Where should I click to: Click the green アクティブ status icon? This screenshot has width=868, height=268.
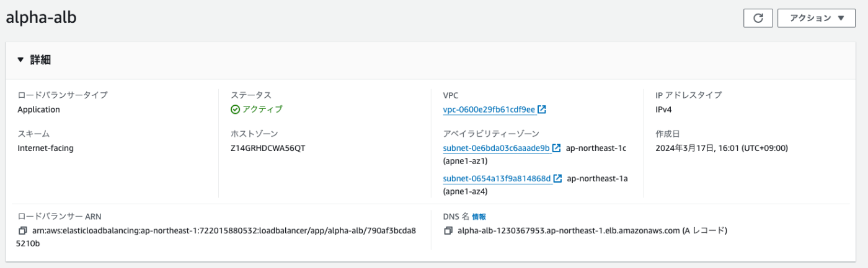235,110
